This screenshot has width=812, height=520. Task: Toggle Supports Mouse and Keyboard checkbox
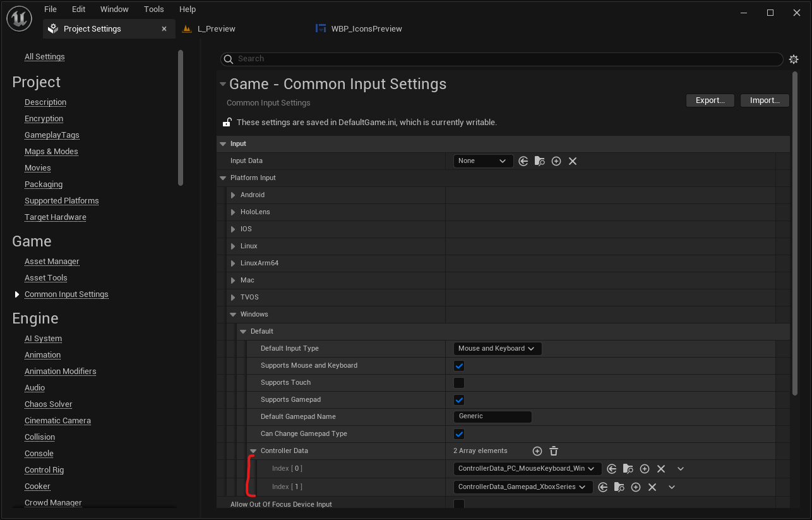click(x=459, y=366)
